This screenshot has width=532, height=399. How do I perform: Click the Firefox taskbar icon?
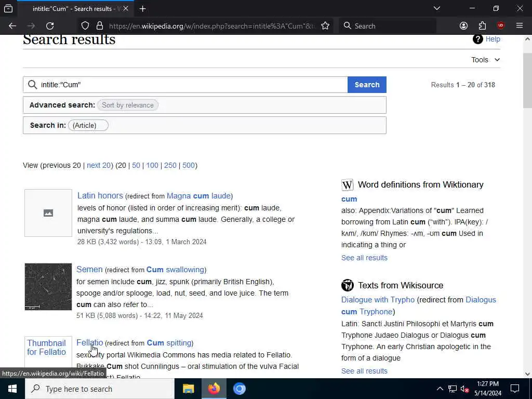pyautogui.click(x=214, y=389)
